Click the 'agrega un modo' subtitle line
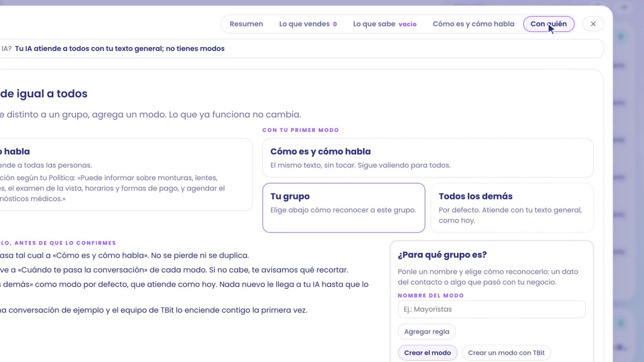Viewport: 644px width, 362px height. 151,114
